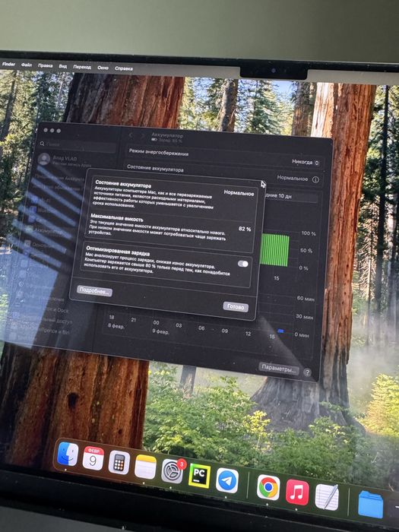
Task: Go forward with the right arrow in Settings
Action: pyautogui.click(x=143, y=136)
